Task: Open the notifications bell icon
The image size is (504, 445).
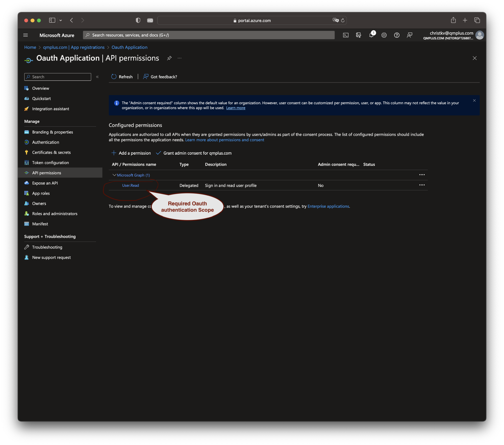Action: tap(371, 35)
